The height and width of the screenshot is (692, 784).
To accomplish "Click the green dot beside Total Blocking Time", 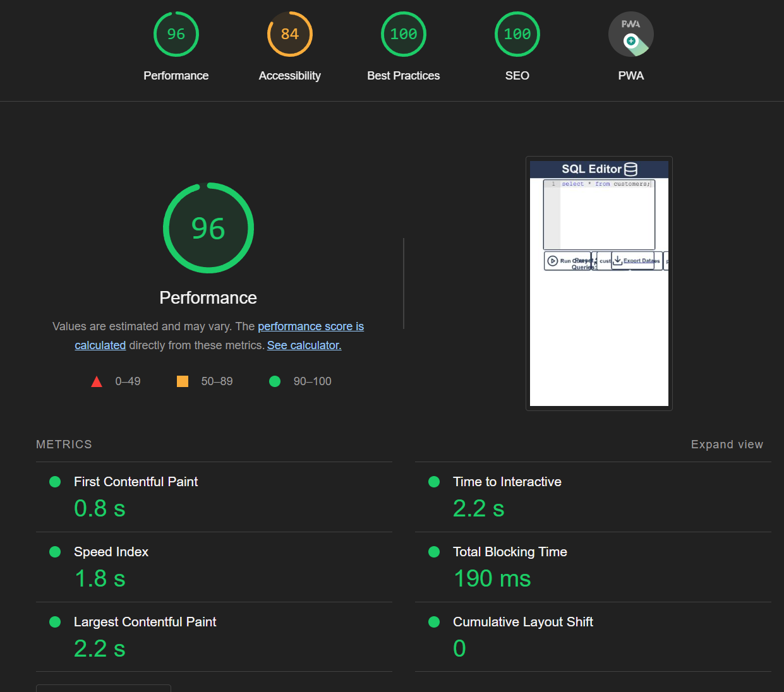I will pyautogui.click(x=434, y=552).
